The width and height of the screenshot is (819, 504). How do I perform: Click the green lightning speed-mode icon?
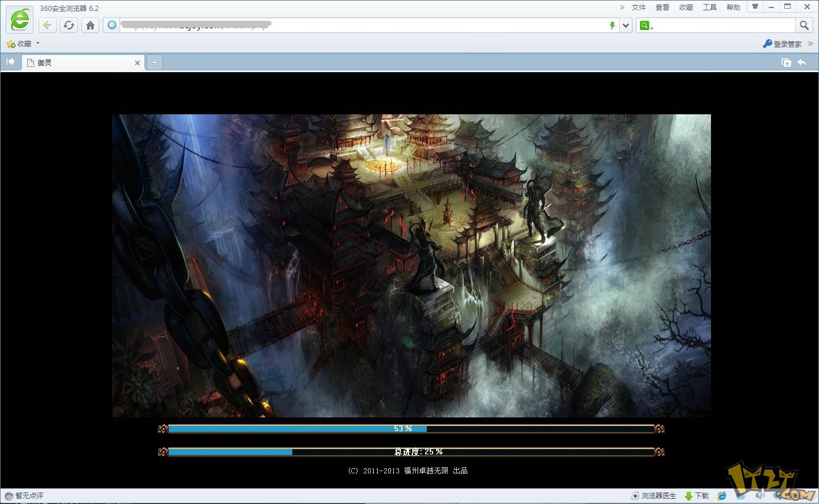coord(612,25)
